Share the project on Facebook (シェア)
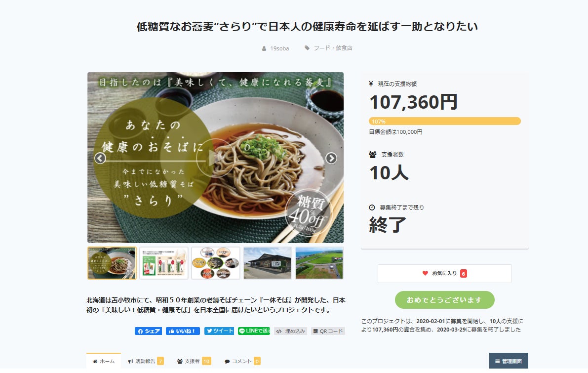This screenshot has height=373, width=588. (148, 331)
